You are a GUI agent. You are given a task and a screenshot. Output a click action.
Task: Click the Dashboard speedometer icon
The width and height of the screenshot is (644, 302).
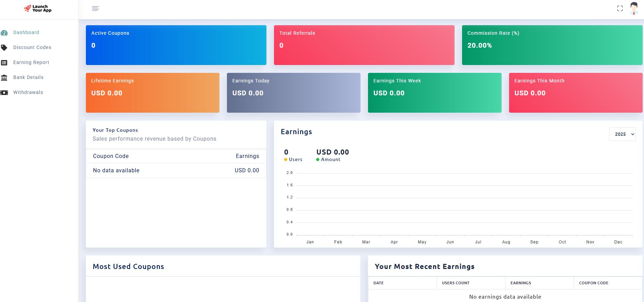[x=4, y=33]
